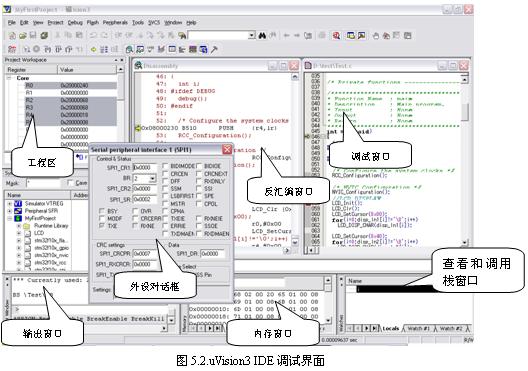Viewport: 528px width, 371px height.
Task: Click the Navigate Backwards arrow icon
Action: coord(287,35)
